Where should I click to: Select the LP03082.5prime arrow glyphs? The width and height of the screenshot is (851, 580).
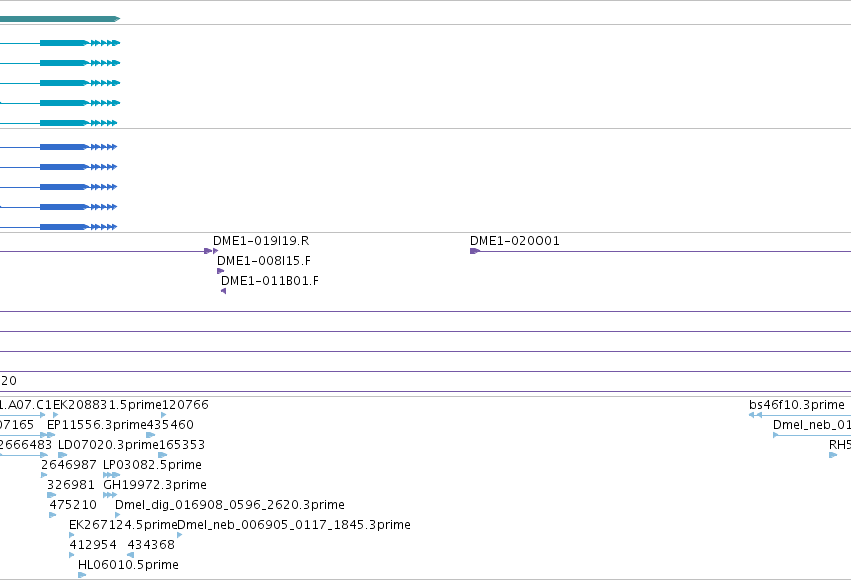pyautogui.click(x=111, y=475)
